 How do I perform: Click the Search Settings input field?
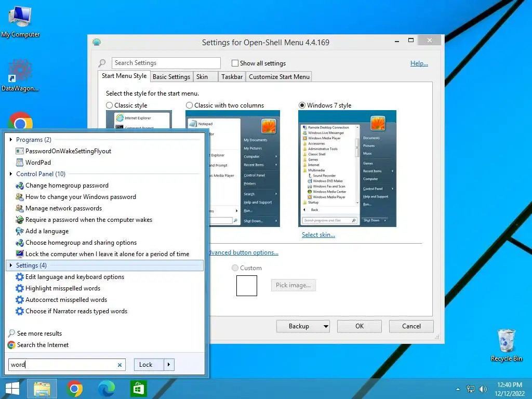tap(166, 63)
